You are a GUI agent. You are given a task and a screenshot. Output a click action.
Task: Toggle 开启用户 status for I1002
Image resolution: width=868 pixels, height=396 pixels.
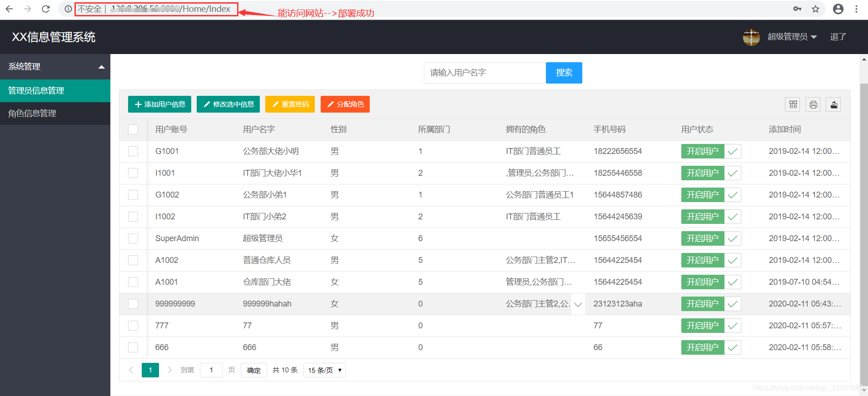(711, 217)
